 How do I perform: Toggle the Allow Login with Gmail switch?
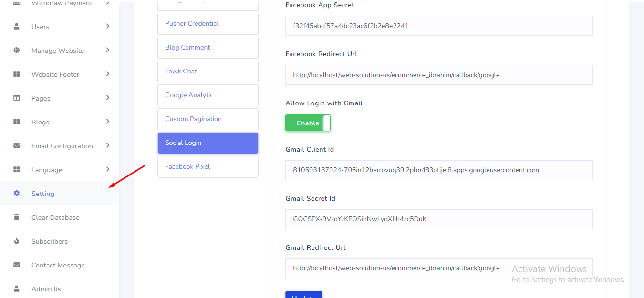point(308,123)
